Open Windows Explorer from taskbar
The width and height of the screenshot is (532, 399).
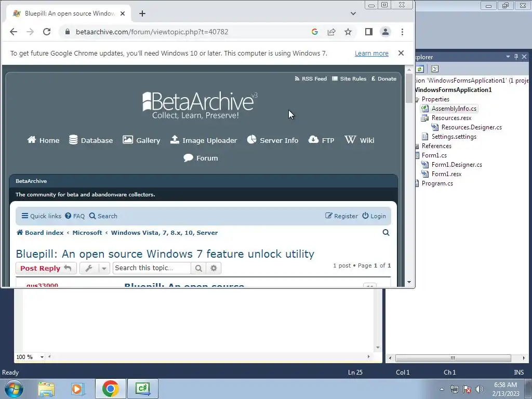(x=46, y=389)
